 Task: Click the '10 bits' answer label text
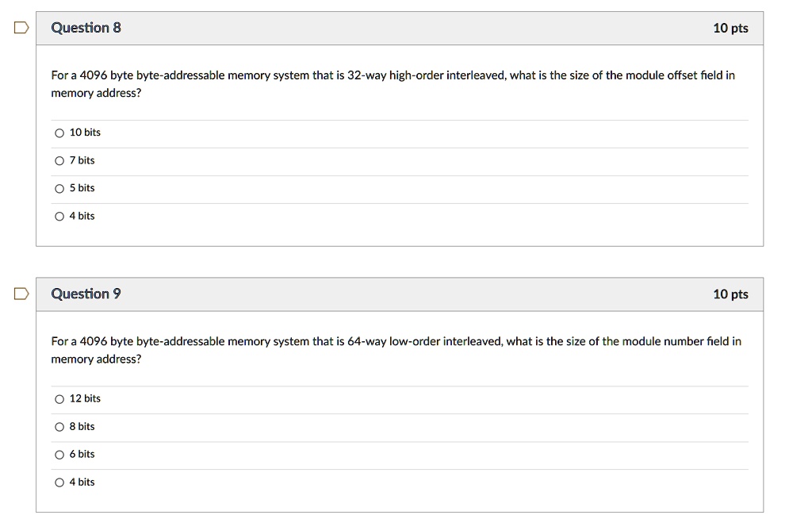coord(85,132)
